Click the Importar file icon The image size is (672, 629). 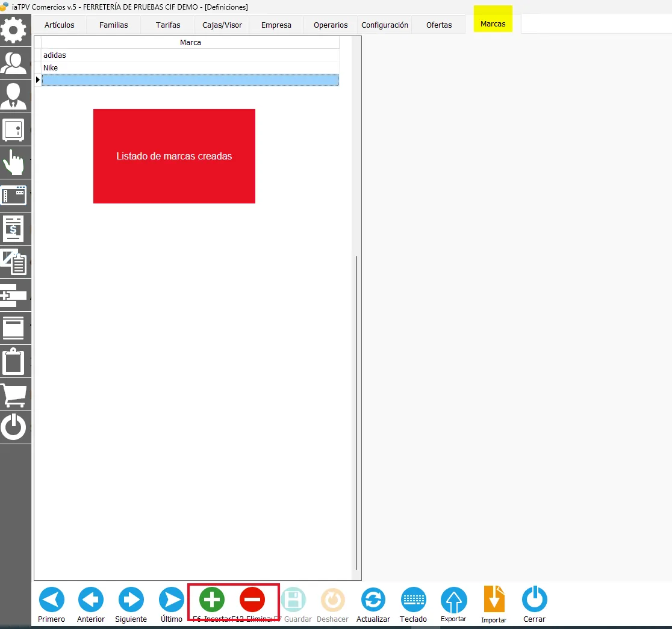[x=494, y=599]
